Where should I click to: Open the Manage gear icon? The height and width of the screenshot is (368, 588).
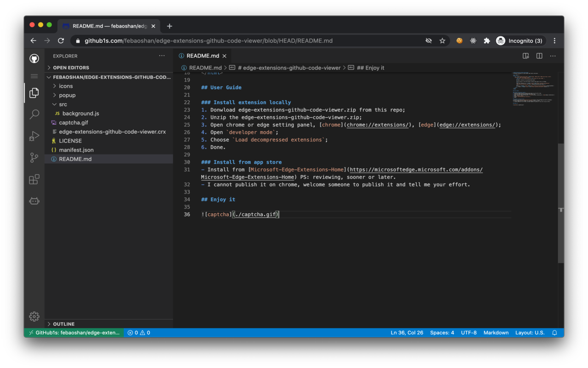pos(34,316)
